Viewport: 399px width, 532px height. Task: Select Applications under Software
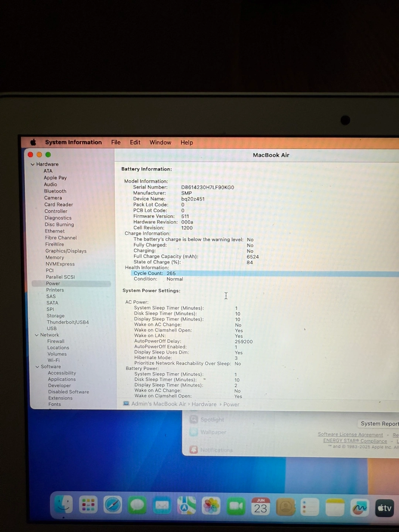pos(62,379)
